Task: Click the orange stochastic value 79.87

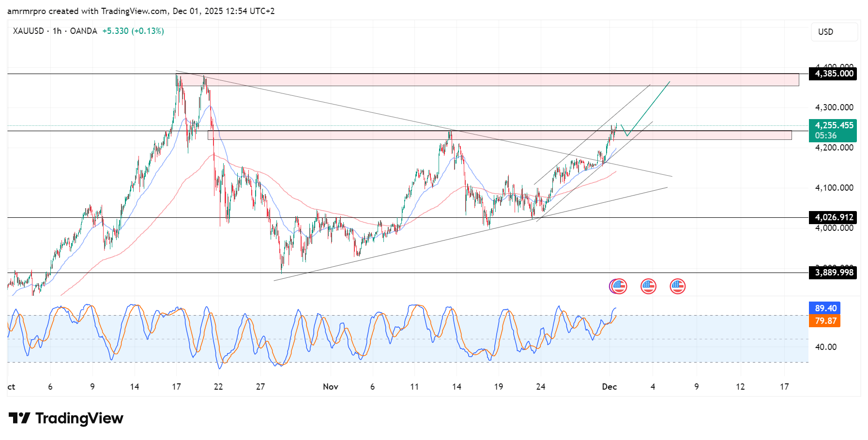Action: point(825,321)
